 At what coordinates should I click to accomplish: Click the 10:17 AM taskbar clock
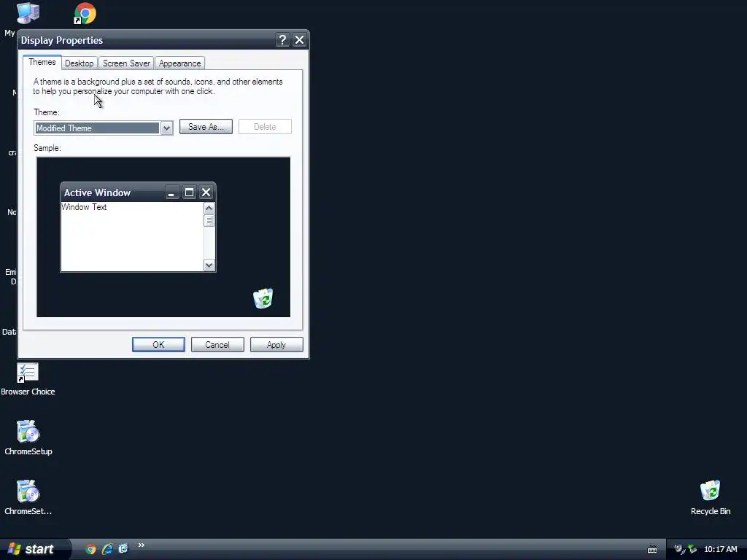(x=720, y=550)
